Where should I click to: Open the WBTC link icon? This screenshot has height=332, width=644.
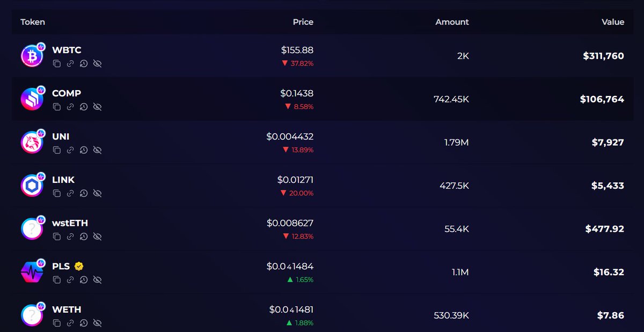(x=70, y=64)
